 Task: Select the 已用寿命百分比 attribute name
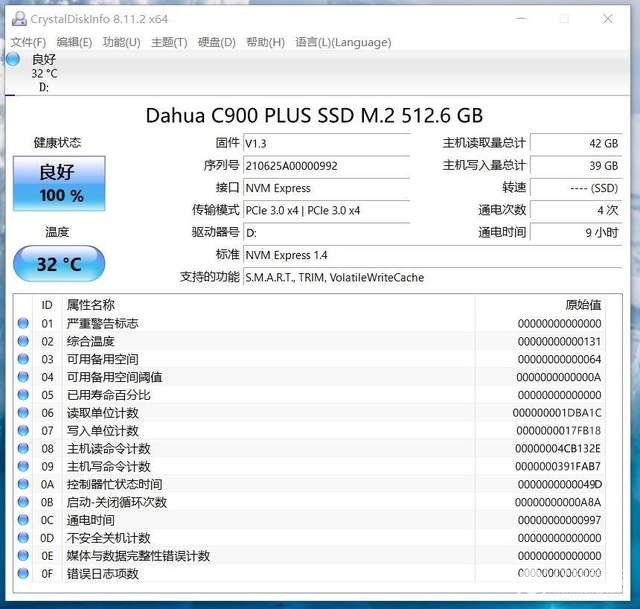[109, 395]
